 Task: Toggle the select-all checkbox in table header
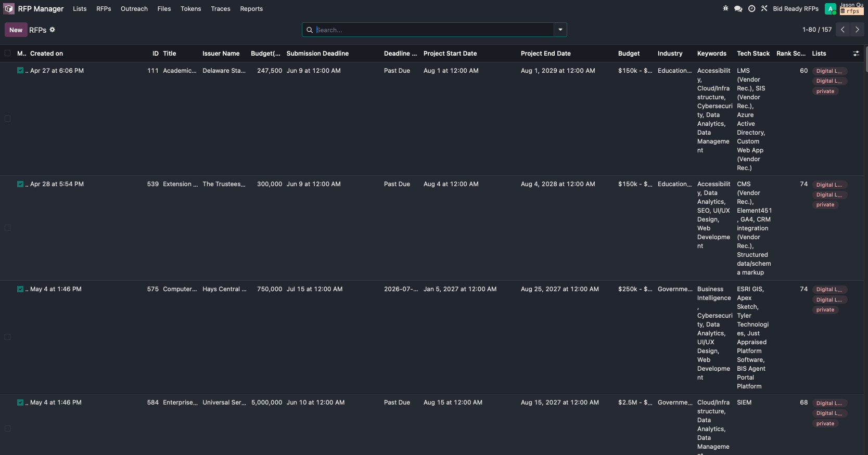click(7, 53)
